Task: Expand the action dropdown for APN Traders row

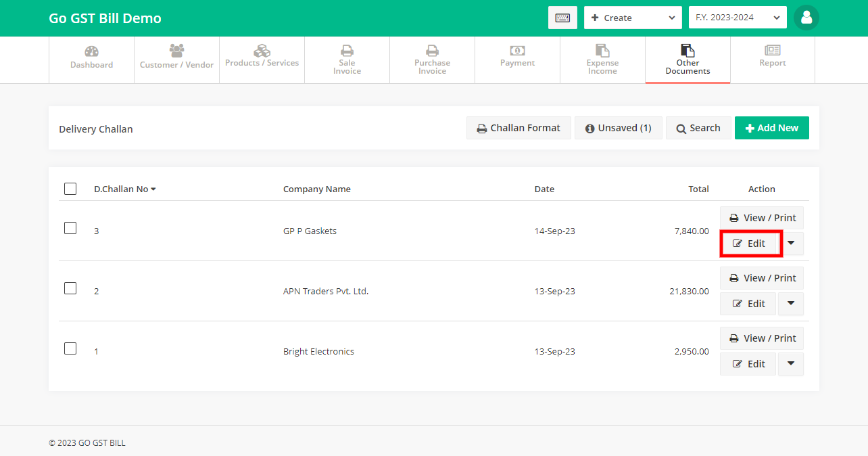Action: click(x=790, y=303)
